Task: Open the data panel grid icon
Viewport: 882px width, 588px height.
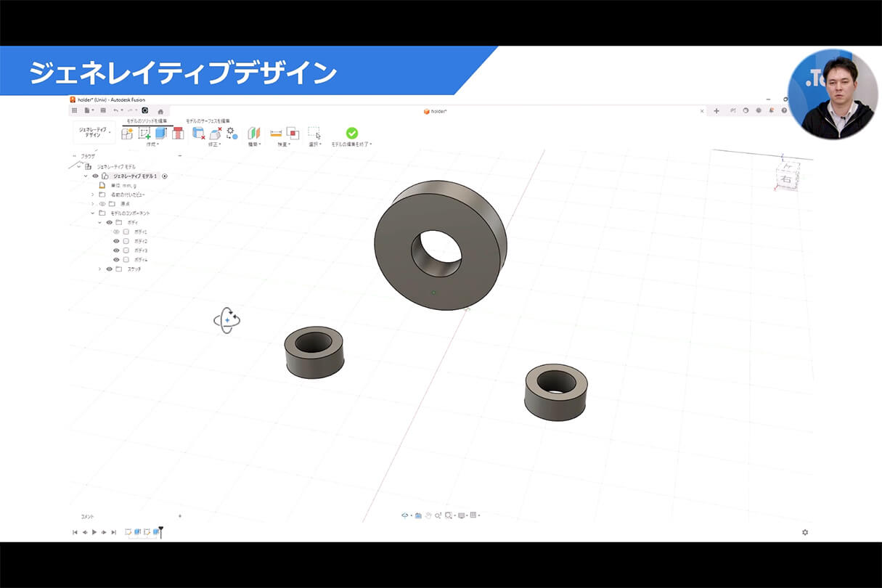Action: 74,110
